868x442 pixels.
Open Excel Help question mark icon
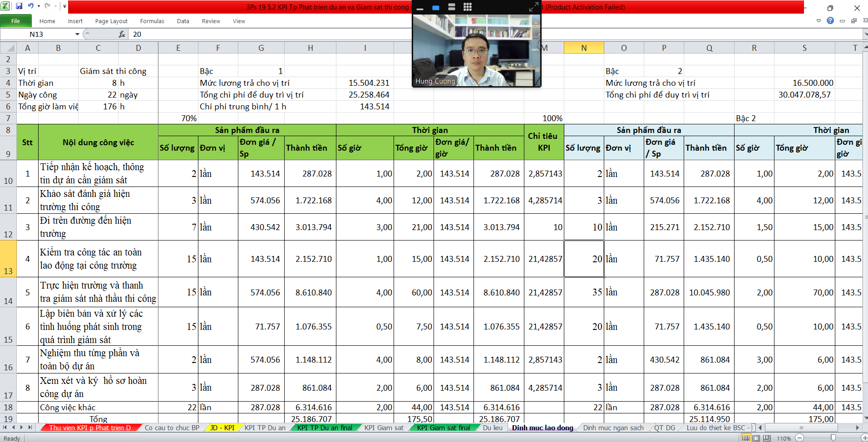tap(830, 21)
